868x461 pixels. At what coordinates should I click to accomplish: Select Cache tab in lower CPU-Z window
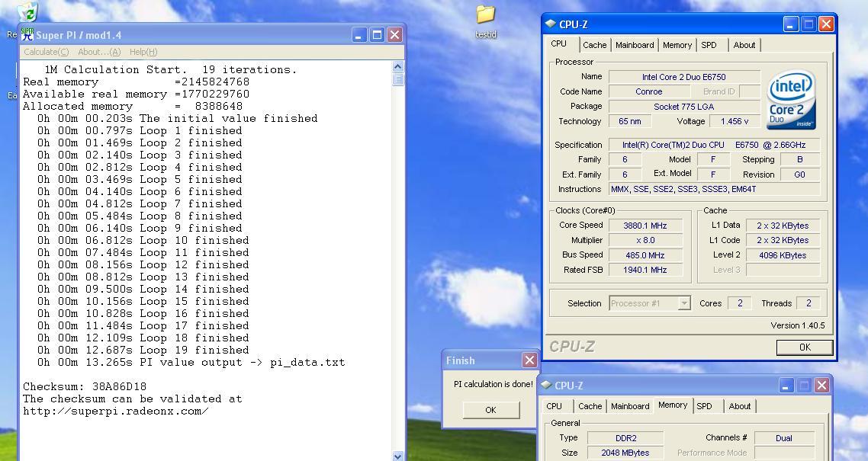(590, 405)
